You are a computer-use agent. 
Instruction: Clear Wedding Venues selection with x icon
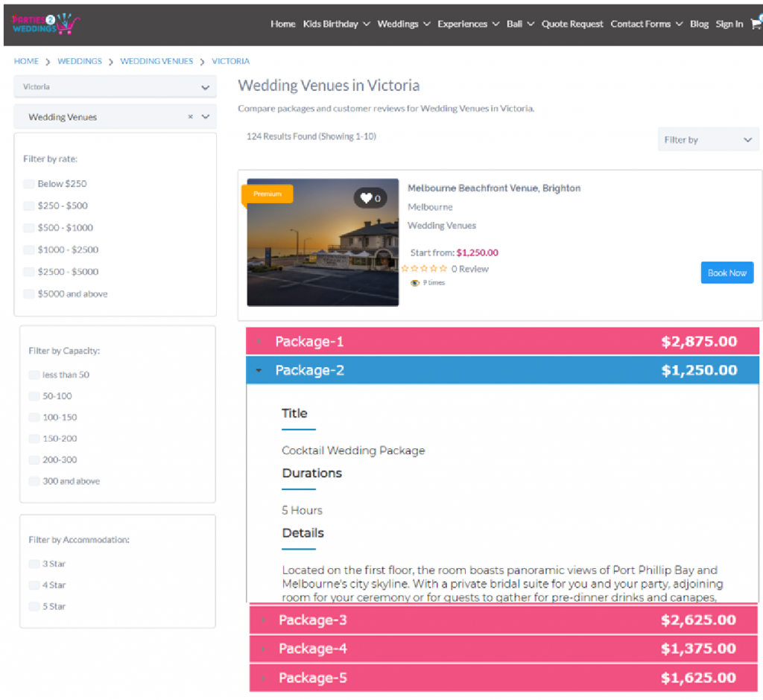[x=190, y=117]
